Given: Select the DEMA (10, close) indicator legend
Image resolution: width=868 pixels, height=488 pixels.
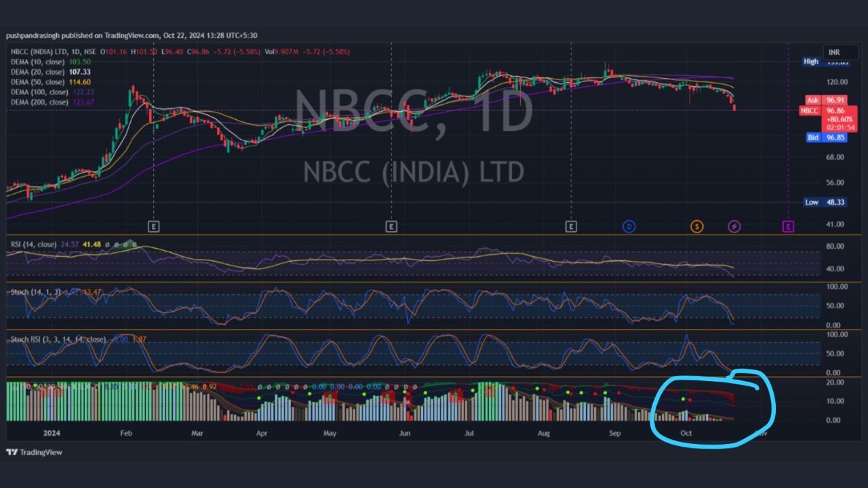Looking at the screenshot, I should click(39, 62).
